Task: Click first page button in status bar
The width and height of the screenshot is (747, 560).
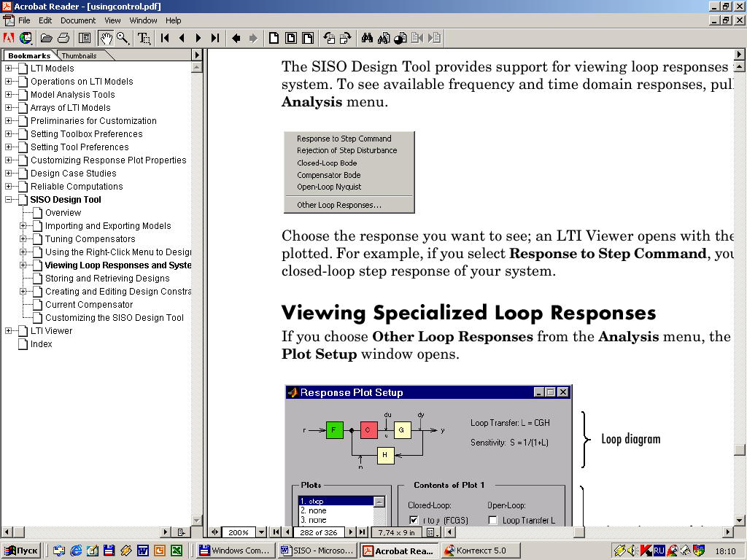Action: [276, 532]
